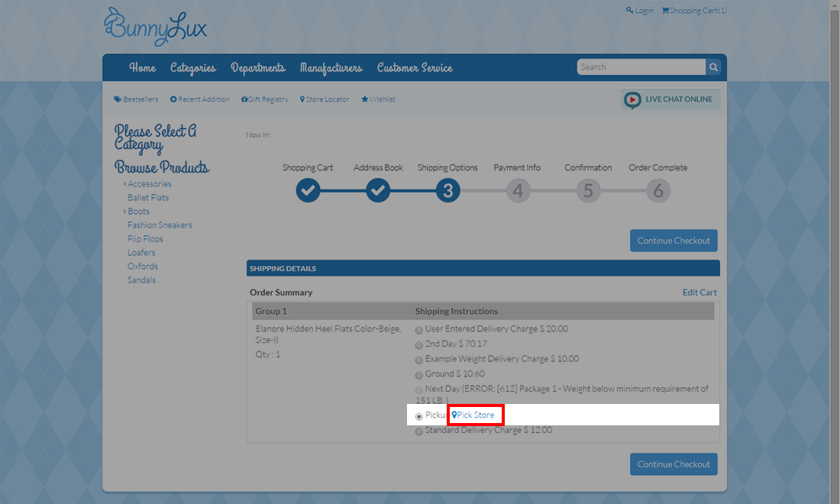Screen dimensions: 840x504
Task: Click step 5 Confirmation circle
Action: (x=588, y=190)
